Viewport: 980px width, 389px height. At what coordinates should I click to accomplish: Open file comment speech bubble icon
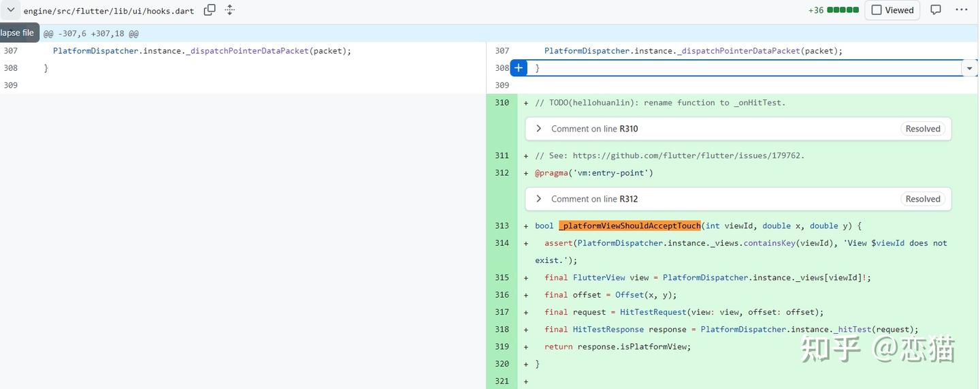[x=936, y=10]
